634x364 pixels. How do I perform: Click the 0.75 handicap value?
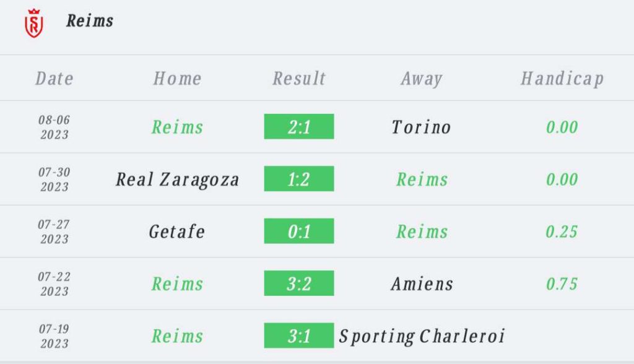(x=562, y=284)
